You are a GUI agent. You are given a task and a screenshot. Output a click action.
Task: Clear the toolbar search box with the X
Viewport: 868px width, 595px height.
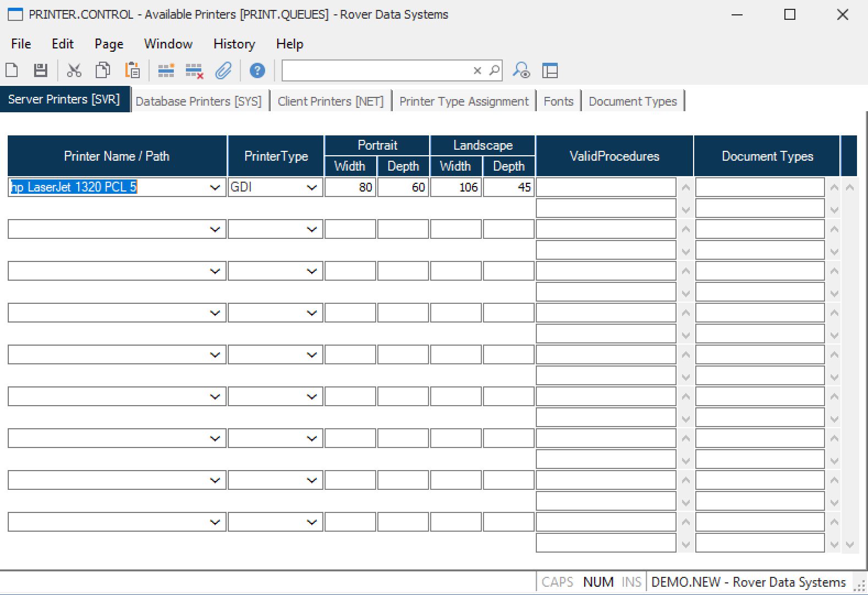tap(477, 70)
